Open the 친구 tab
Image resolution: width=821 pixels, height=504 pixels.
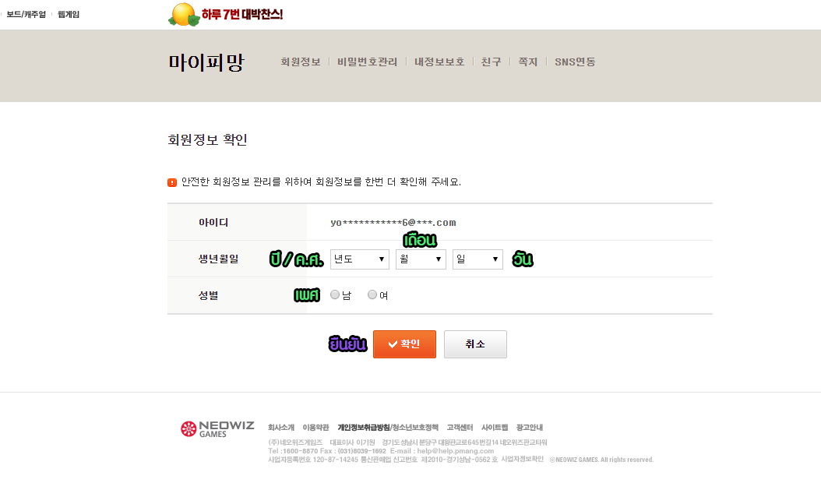pyautogui.click(x=492, y=62)
